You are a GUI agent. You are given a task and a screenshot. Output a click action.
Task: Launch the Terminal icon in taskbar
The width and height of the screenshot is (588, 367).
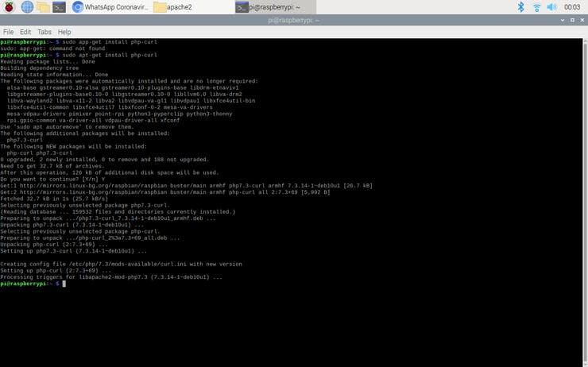(59, 6)
